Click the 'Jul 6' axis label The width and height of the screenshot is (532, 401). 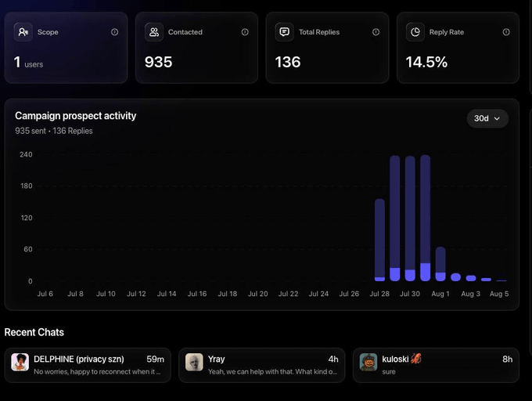point(45,294)
